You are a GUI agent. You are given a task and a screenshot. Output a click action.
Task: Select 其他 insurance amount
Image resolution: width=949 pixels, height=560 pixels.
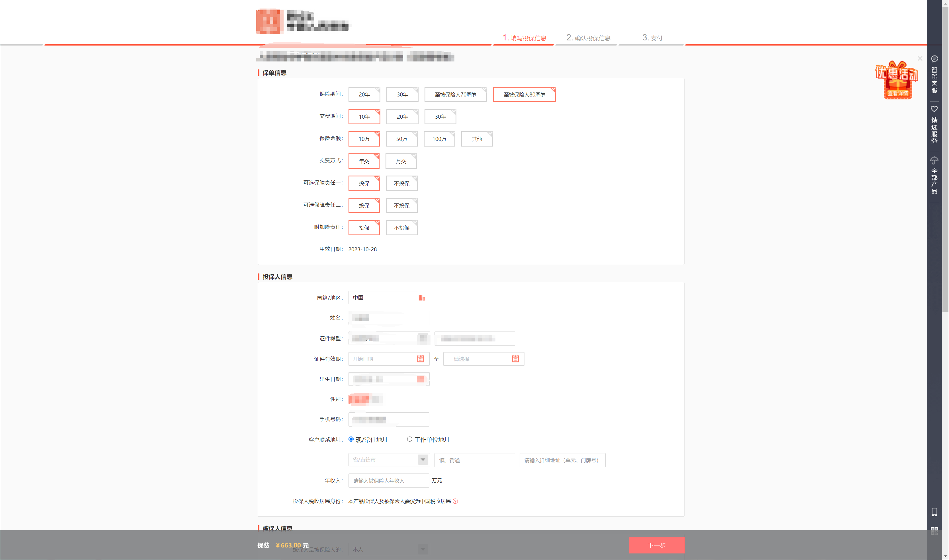pos(477,139)
